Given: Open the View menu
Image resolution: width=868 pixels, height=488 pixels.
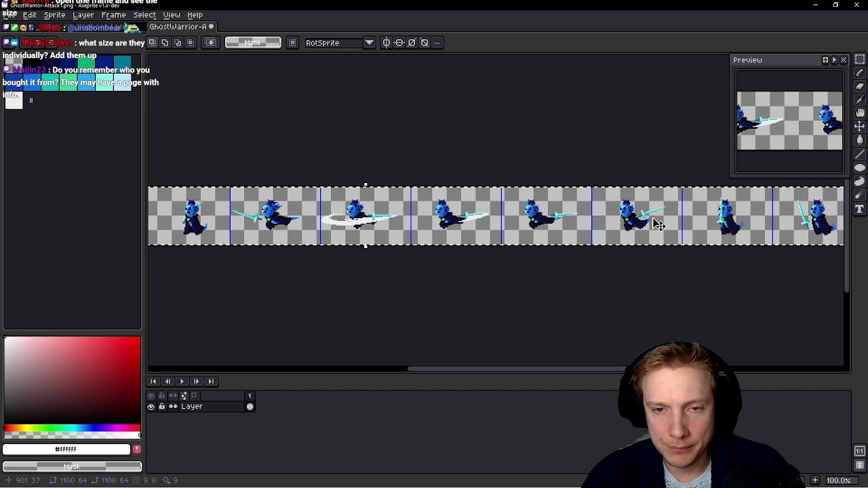Looking at the screenshot, I should point(172,15).
